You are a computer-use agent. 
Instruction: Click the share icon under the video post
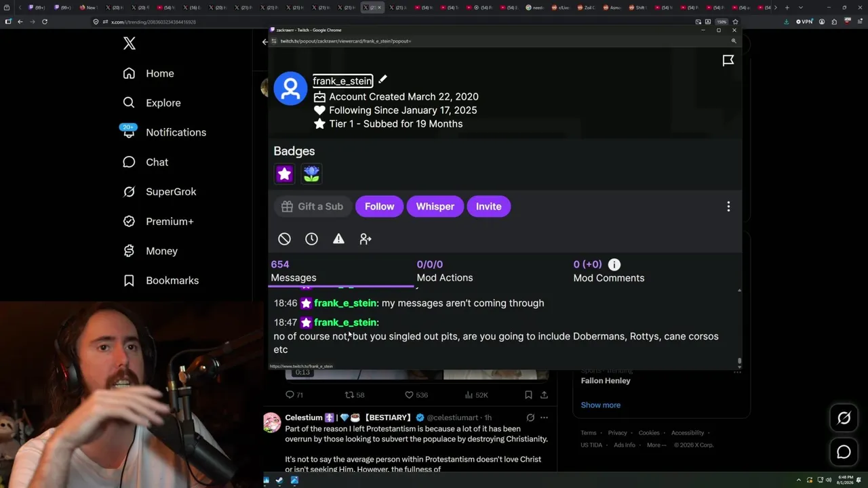coord(544,394)
